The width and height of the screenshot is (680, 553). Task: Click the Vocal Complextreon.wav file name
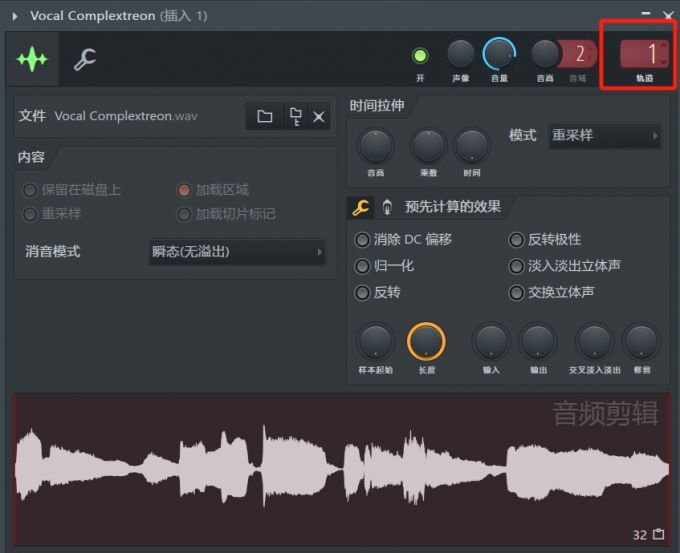coord(126,116)
